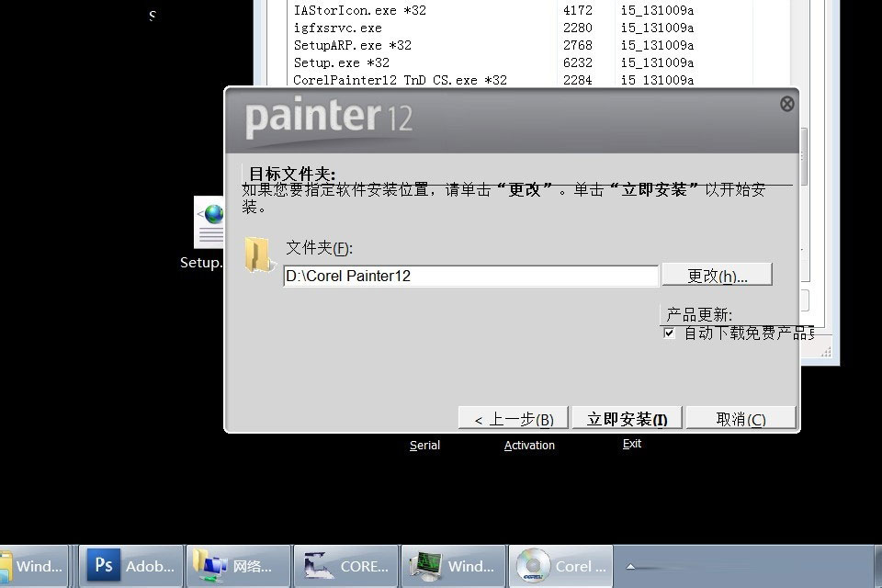Click PID 6232 in the process list
This screenshot has width=882, height=588.
578,62
